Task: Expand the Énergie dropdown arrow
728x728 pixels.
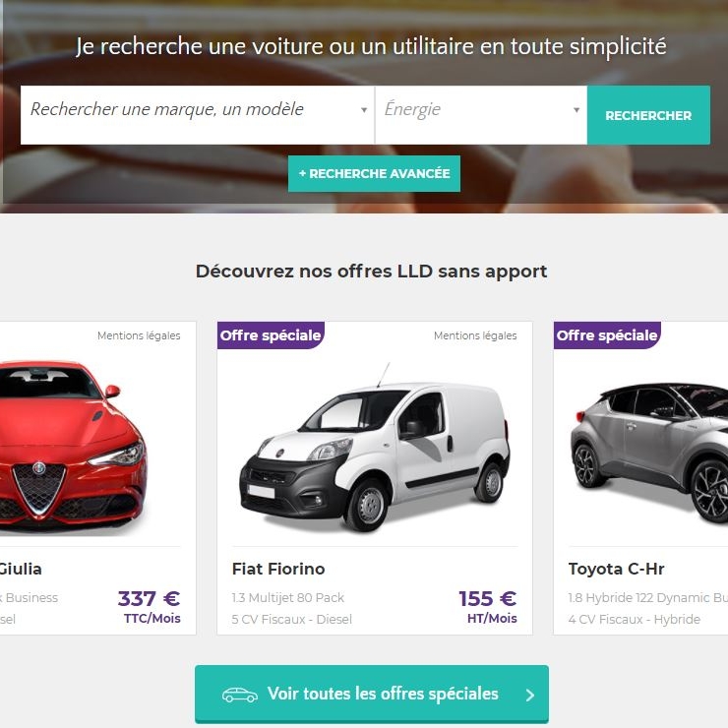Action: [x=576, y=110]
